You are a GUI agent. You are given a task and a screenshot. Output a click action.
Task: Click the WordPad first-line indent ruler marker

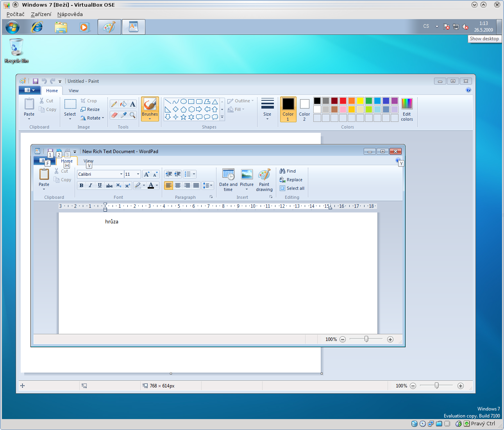(105, 204)
